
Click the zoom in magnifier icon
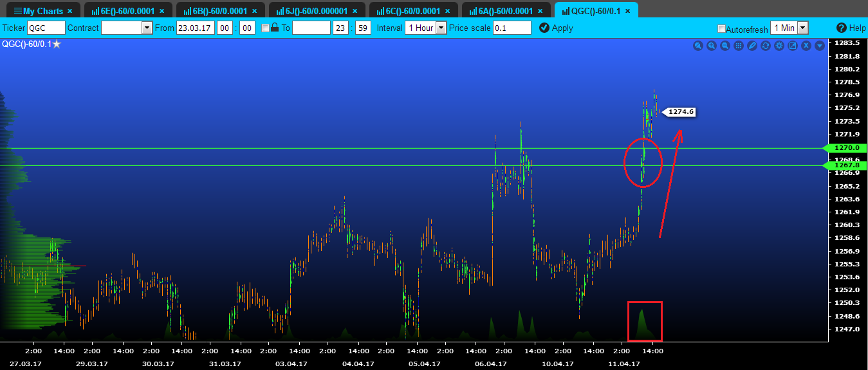point(712,46)
